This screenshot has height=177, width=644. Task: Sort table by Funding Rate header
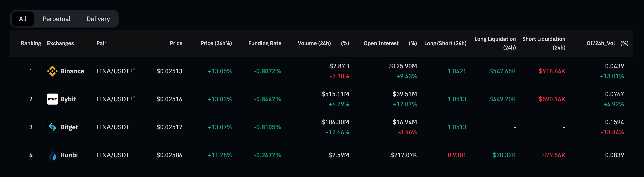click(x=265, y=43)
